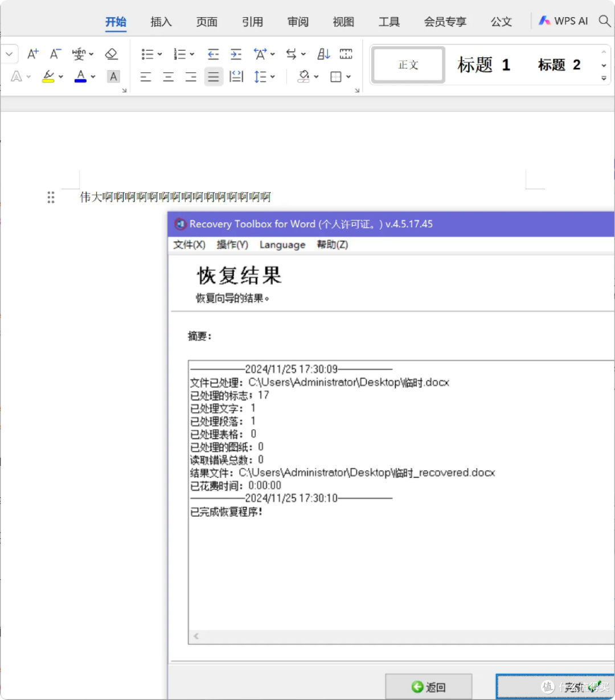
Task: Decrease font size with A- icon
Action: point(55,54)
